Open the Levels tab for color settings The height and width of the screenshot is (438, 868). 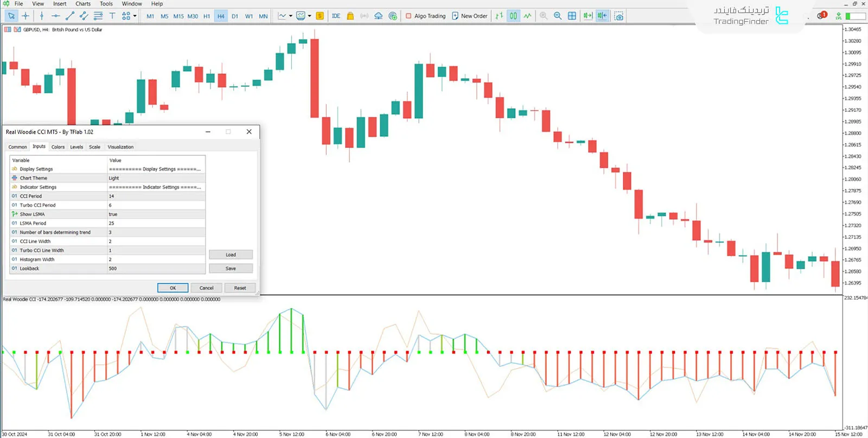click(76, 147)
